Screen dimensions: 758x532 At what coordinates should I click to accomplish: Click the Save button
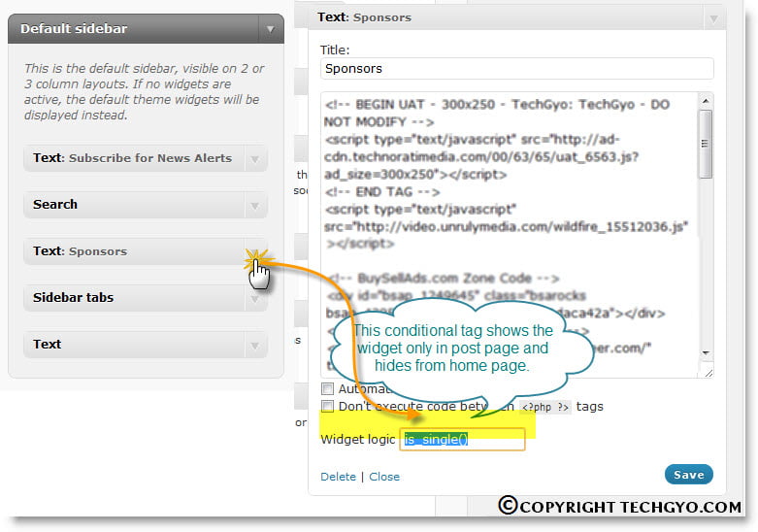689,475
